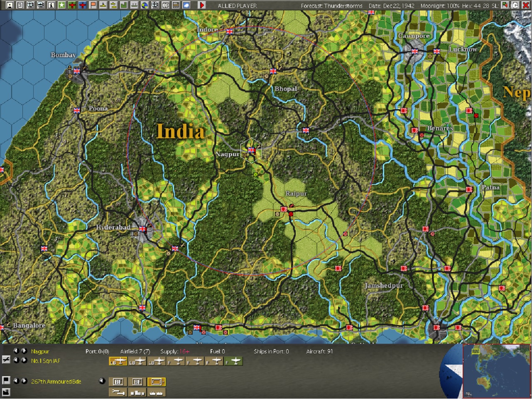Click the large 'India' country label
The image size is (532, 399).
(181, 131)
